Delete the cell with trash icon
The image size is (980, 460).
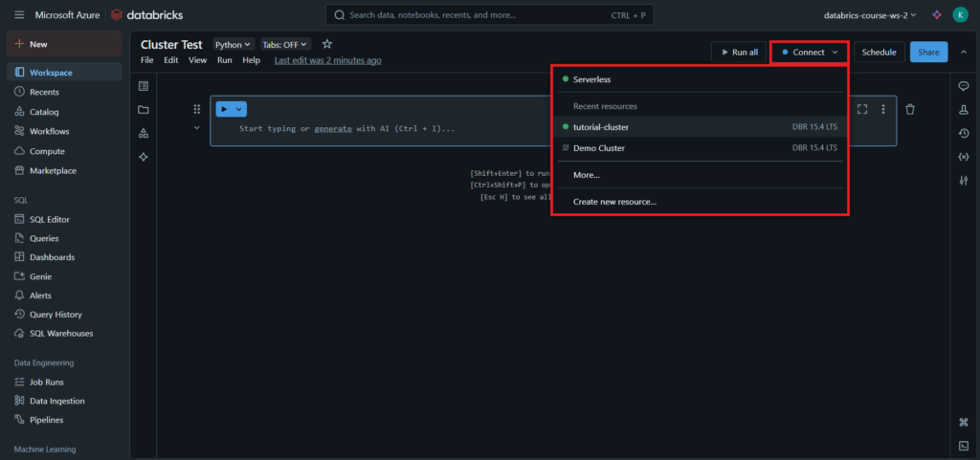pos(910,109)
